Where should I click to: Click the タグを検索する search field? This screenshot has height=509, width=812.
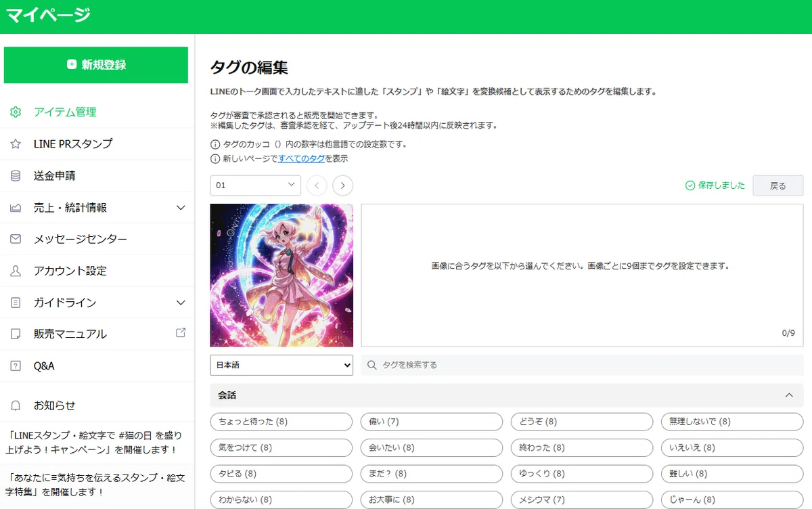582,365
